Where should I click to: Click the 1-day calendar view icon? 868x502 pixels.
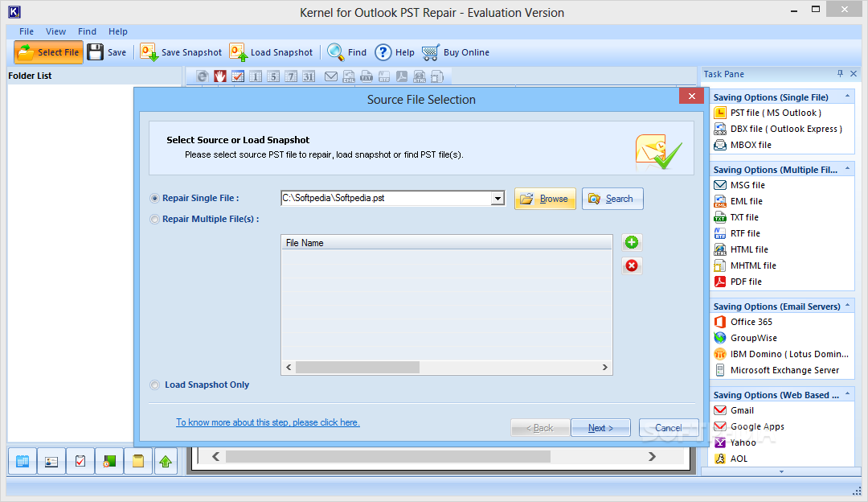pyautogui.click(x=256, y=76)
